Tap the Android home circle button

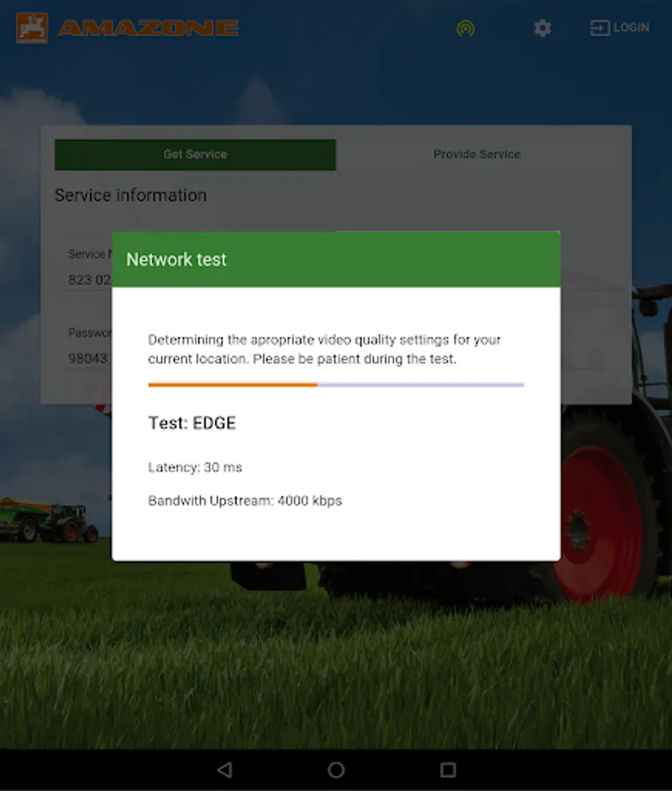(x=336, y=770)
